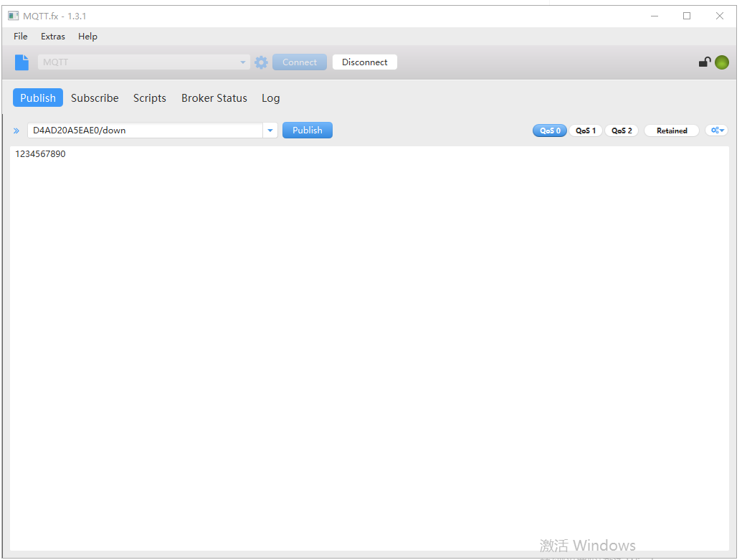Click the new connection profile file icon
742x560 pixels.
22,62
